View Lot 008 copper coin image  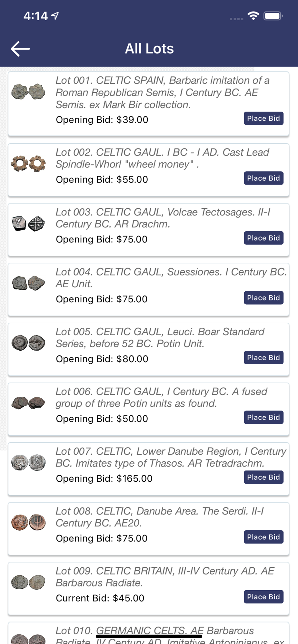(28, 522)
